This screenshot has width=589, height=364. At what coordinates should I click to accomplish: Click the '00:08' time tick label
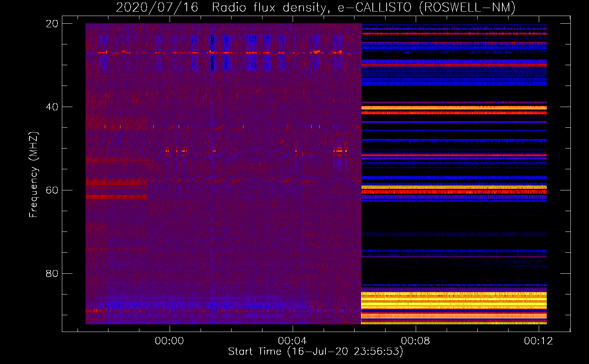coord(415,341)
